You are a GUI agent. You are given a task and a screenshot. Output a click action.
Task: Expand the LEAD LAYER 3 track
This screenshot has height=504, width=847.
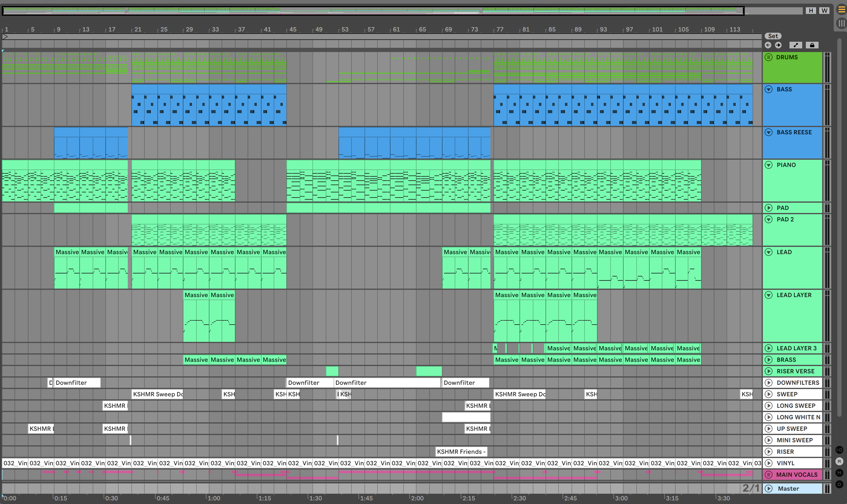click(x=769, y=348)
